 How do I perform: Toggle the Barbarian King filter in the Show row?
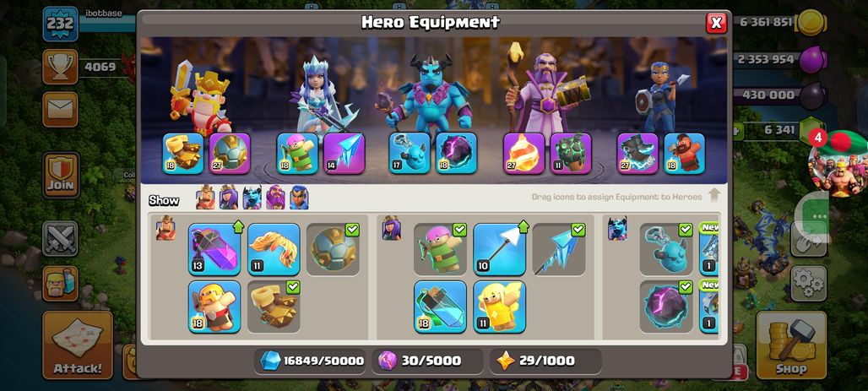pyautogui.click(x=205, y=198)
